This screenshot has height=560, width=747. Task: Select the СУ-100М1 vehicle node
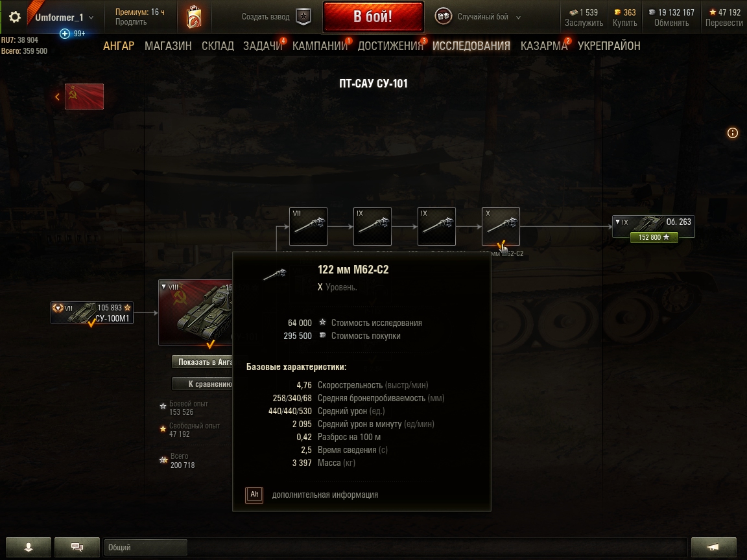coord(92,313)
